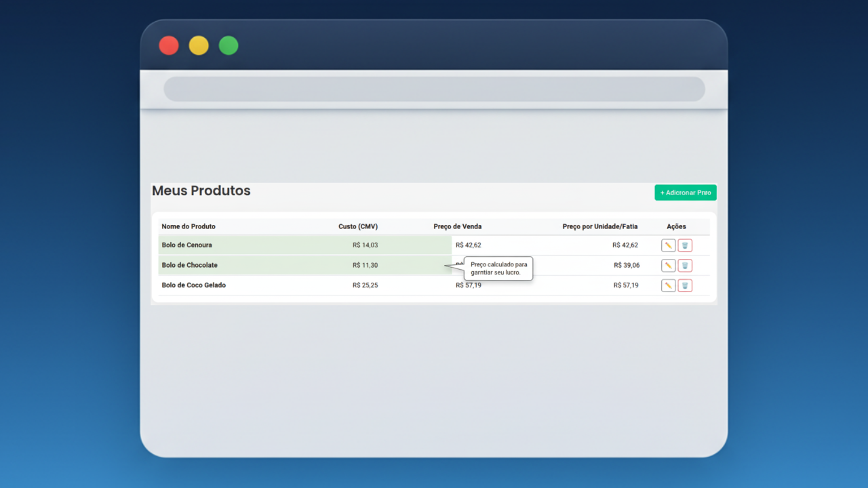Select the Bolo de Chocolate product name
868x488 pixels.
189,265
